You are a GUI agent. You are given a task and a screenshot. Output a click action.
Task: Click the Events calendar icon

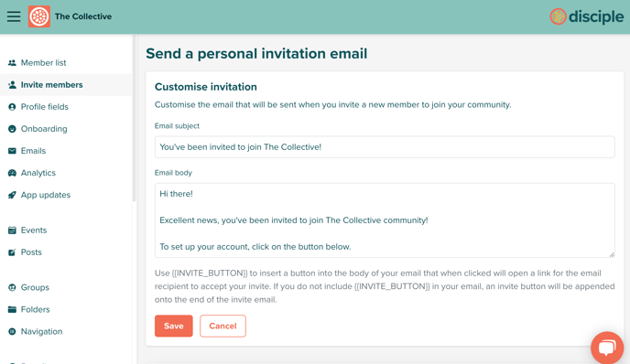tap(12, 230)
